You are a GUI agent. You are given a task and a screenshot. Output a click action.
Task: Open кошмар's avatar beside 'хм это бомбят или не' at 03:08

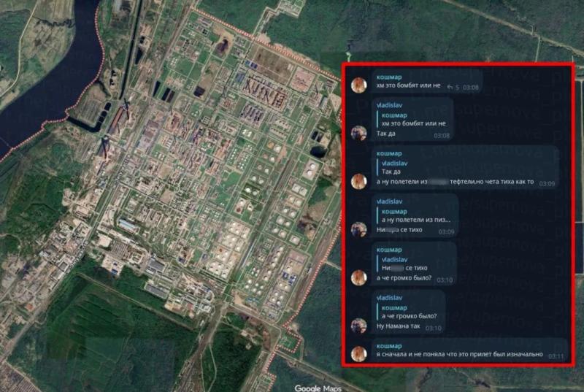pos(359,85)
